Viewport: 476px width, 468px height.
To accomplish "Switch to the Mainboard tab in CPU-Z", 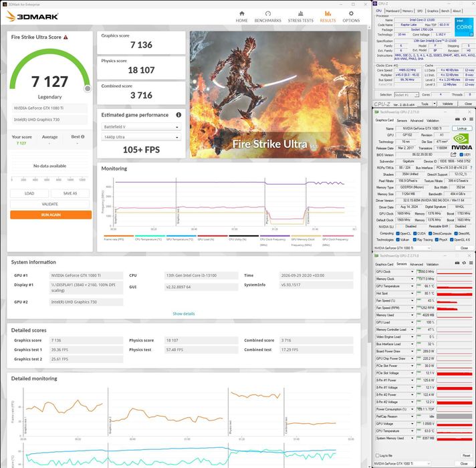I will (392, 11).
